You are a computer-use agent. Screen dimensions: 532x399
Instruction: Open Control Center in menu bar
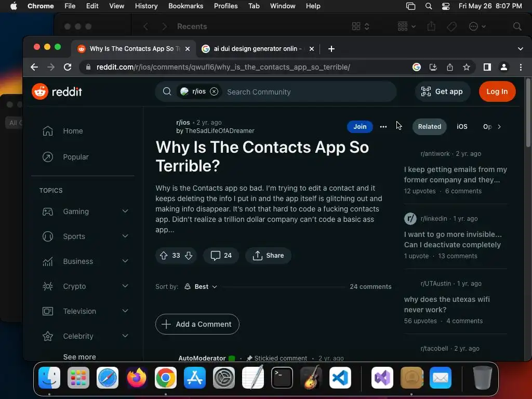point(446,6)
